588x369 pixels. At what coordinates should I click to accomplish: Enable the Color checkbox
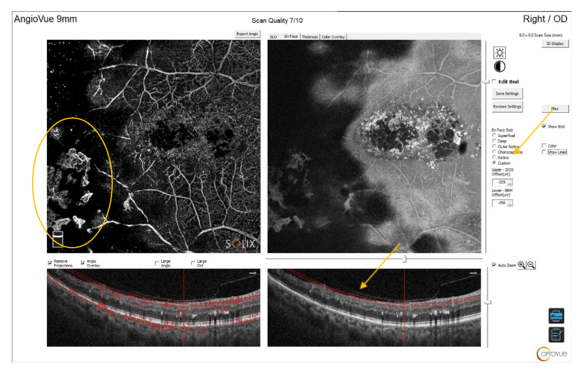pos(544,145)
